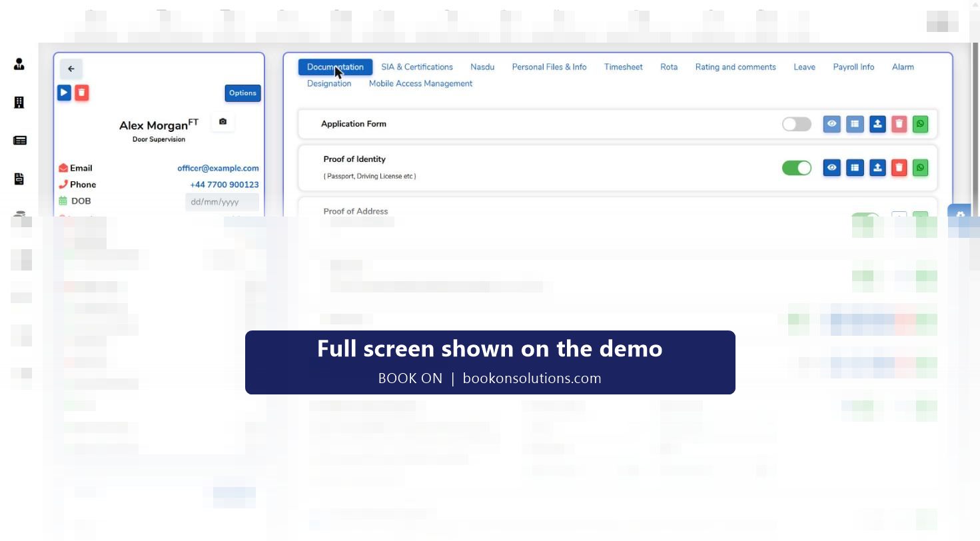Screen dimensions: 980x541
Task: Click the Alex Morgan name text
Action: 153,125
